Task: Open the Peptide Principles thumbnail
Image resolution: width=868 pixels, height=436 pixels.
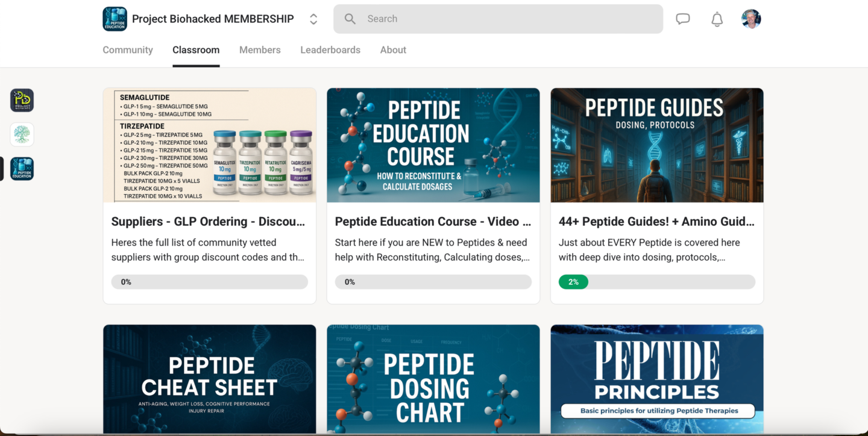Action: pyautogui.click(x=657, y=379)
